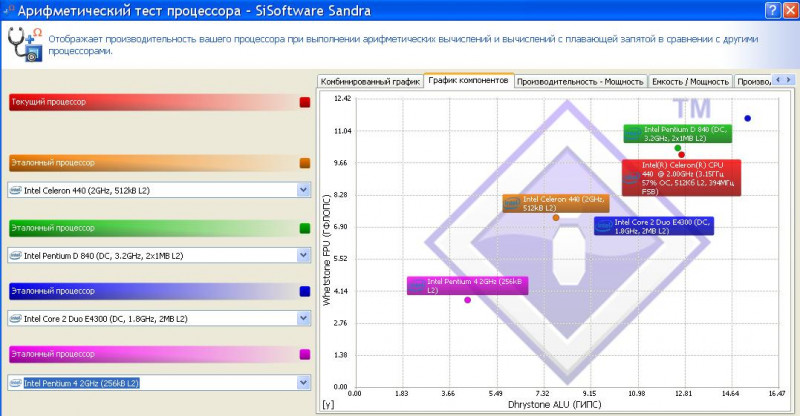Expand the Intel Core 2 Duo E4300 dropdown arrow
This screenshot has width=800, height=416.
click(x=303, y=319)
